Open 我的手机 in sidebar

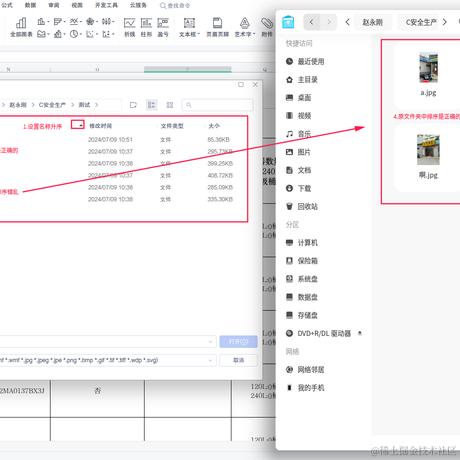[x=305, y=388]
